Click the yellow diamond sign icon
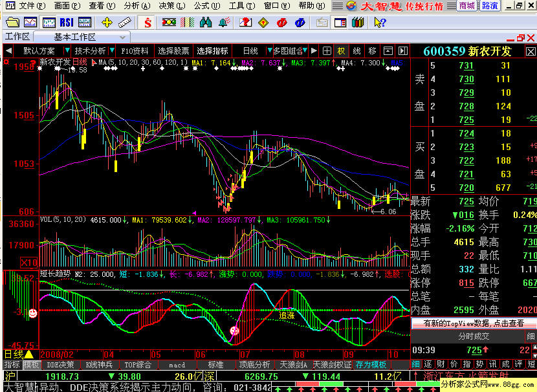Viewport: 537px width, 392px height. click(263, 23)
